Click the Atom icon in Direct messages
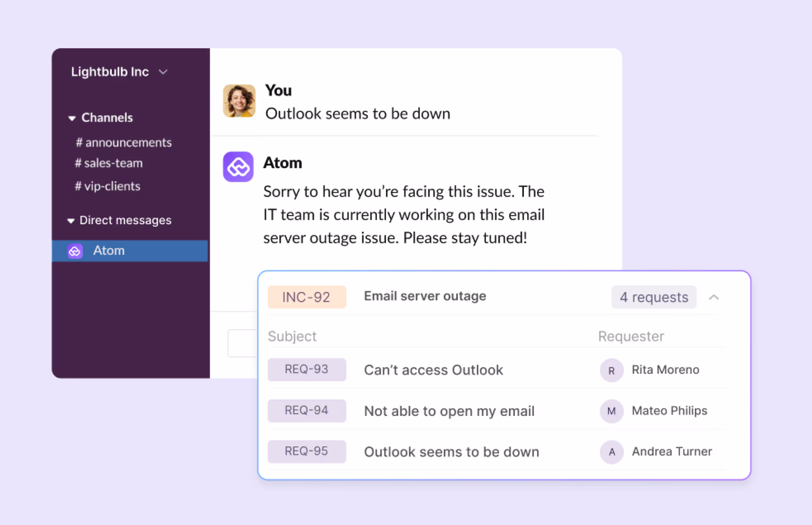The image size is (812, 525). [x=75, y=251]
